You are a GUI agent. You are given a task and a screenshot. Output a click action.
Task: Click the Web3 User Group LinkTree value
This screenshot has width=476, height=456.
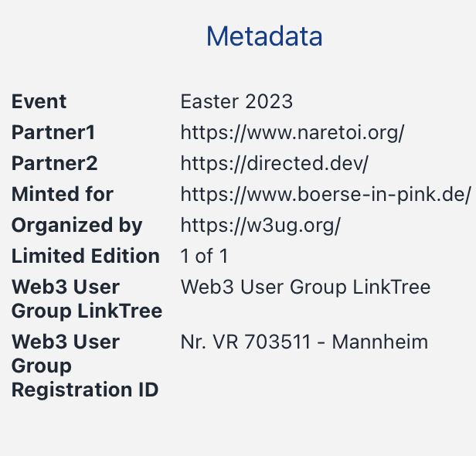[305, 287]
